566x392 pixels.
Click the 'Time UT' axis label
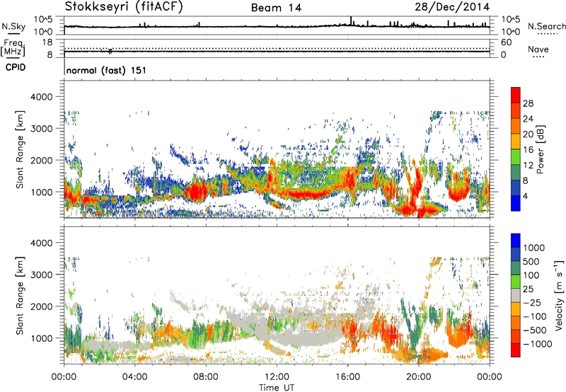(x=277, y=388)
